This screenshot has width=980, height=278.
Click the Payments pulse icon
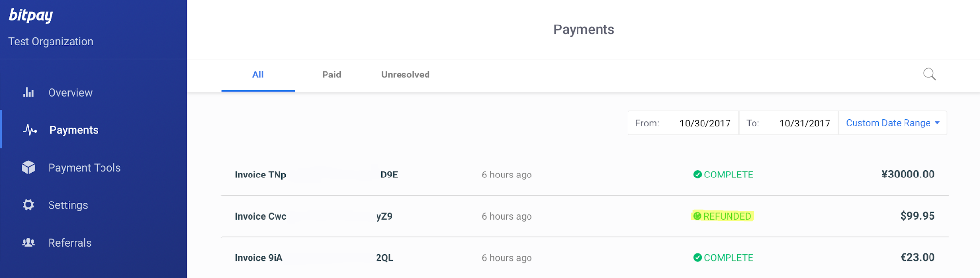click(x=29, y=130)
